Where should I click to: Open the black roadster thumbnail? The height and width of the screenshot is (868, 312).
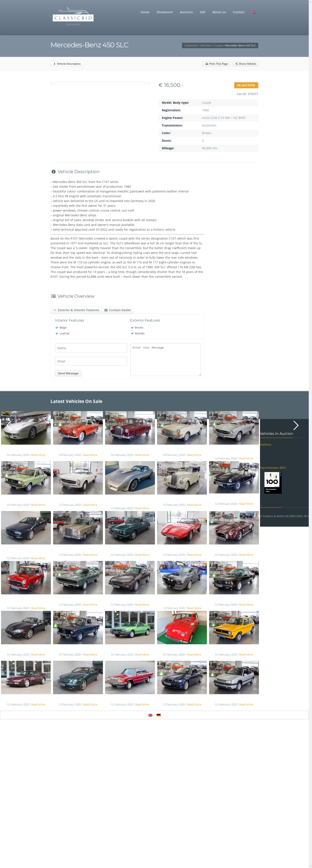click(x=234, y=477)
